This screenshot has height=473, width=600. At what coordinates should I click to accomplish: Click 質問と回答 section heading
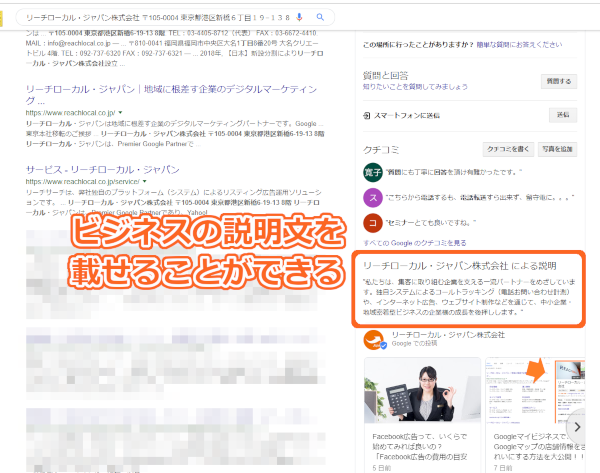pos(385,75)
